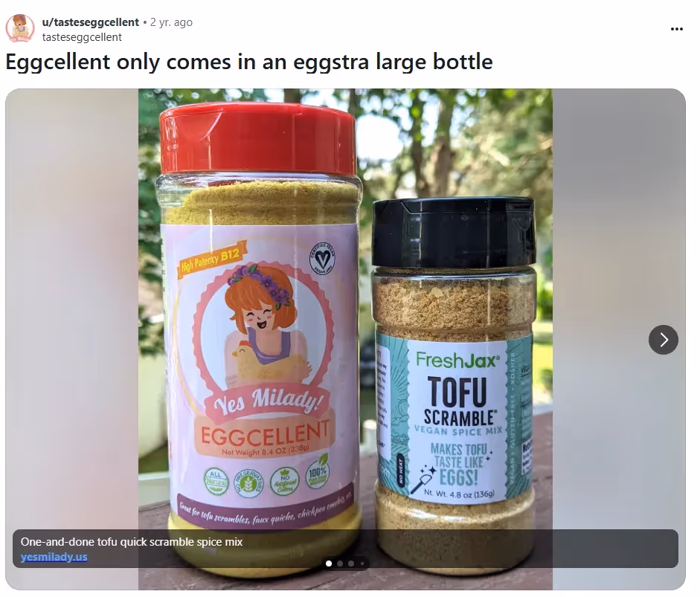Click the tasteseggcellent label under the username
This screenshot has width=700, height=597.
tap(82, 37)
